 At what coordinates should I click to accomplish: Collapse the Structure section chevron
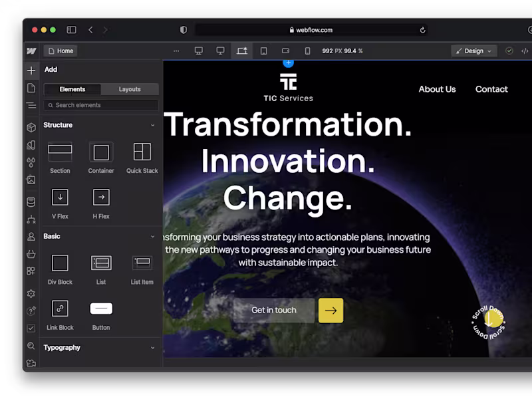coord(153,125)
